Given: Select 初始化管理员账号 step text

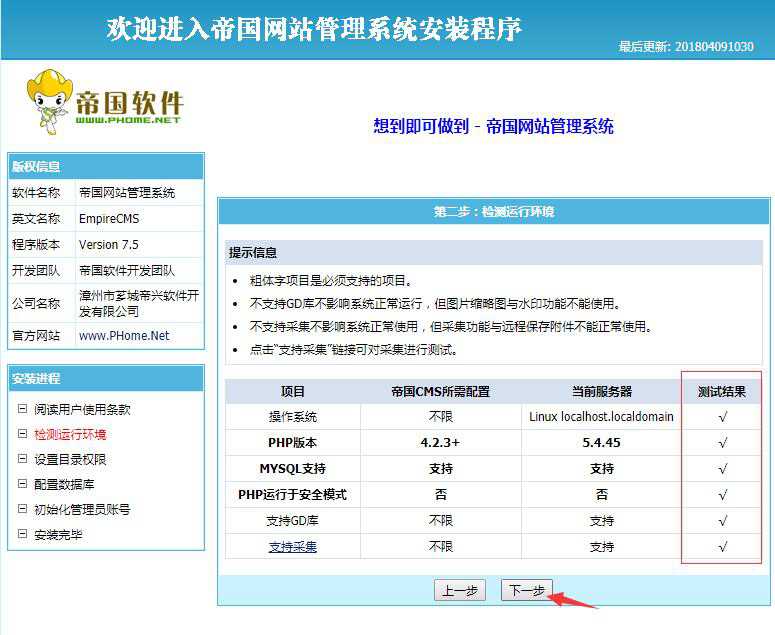Looking at the screenshot, I should point(83,509).
